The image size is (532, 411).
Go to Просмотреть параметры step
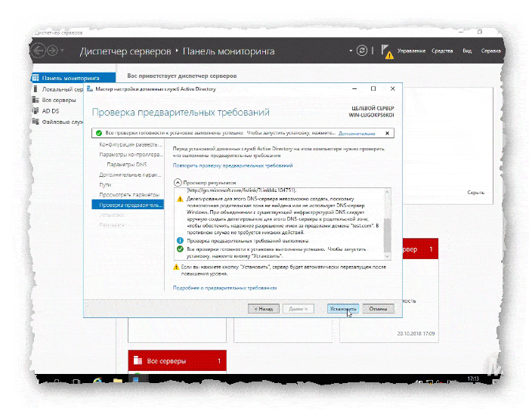(x=129, y=195)
